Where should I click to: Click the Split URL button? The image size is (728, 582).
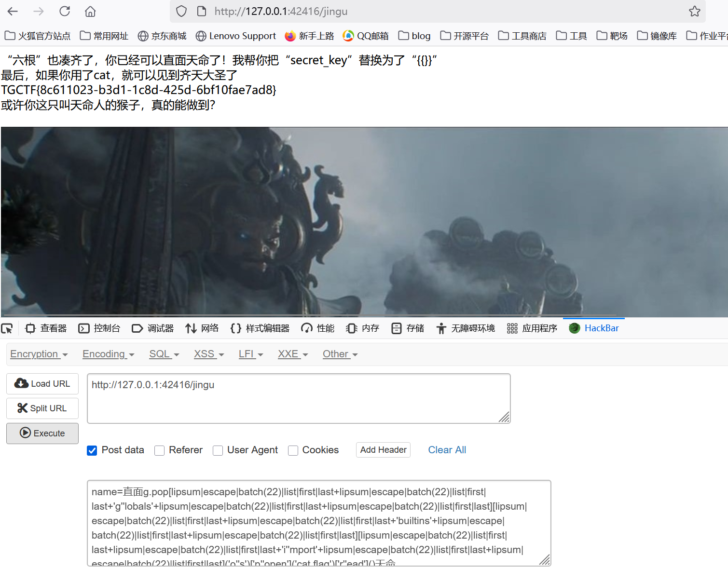click(42, 408)
